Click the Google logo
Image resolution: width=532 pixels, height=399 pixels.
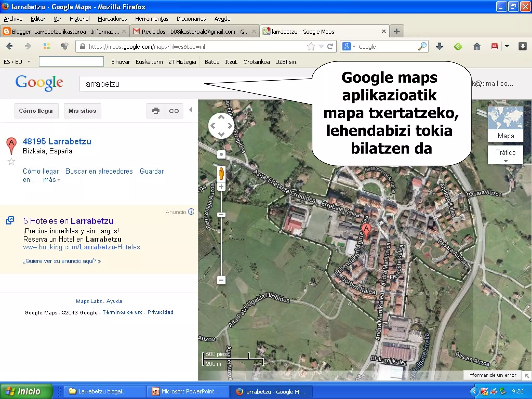click(39, 83)
